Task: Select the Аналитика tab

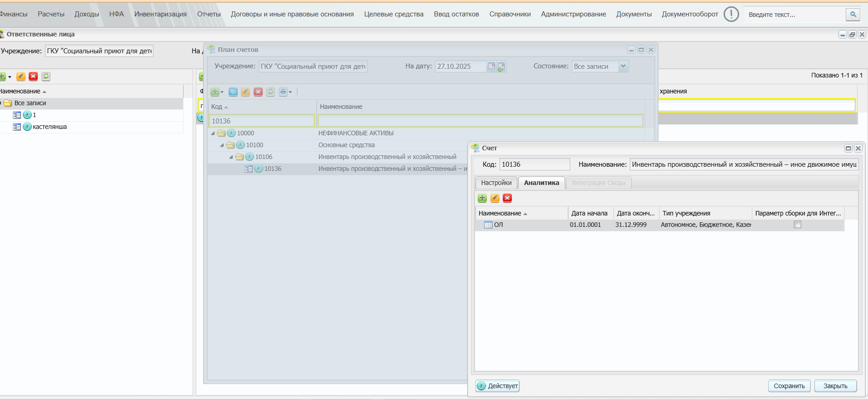Action: [541, 183]
